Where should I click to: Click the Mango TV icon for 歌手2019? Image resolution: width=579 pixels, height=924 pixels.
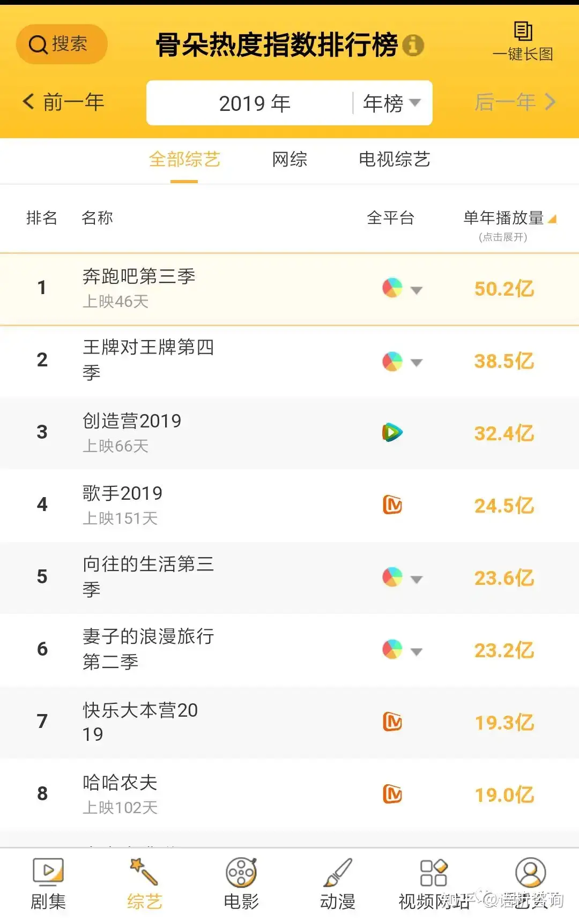click(392, 505)
